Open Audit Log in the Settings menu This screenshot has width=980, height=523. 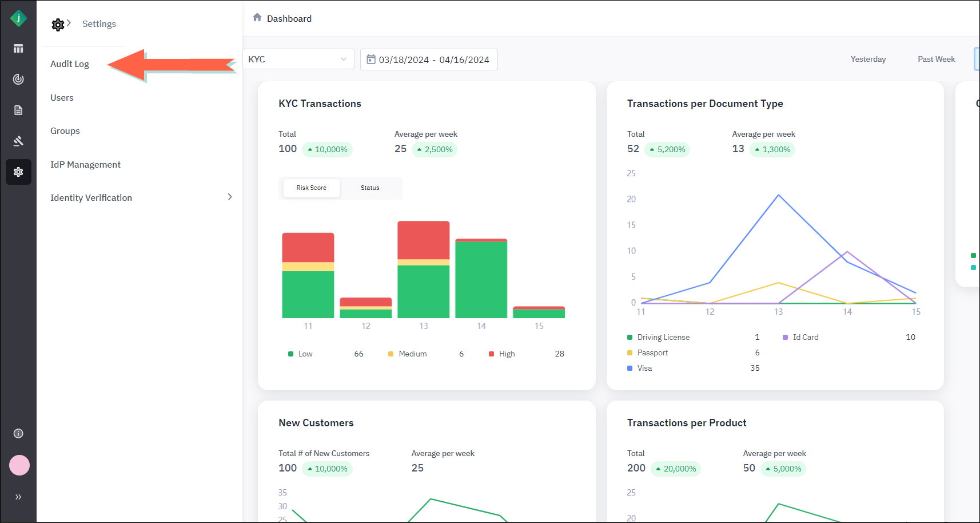[x=70, y=64]
